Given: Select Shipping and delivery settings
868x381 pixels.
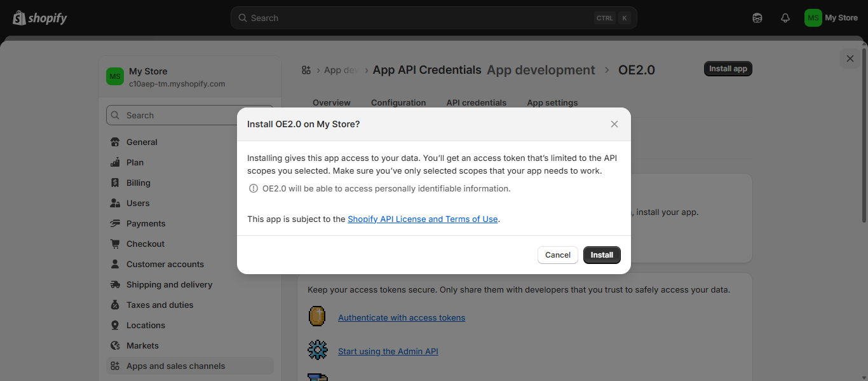Looking at the screenshot, I should point(169,284).
